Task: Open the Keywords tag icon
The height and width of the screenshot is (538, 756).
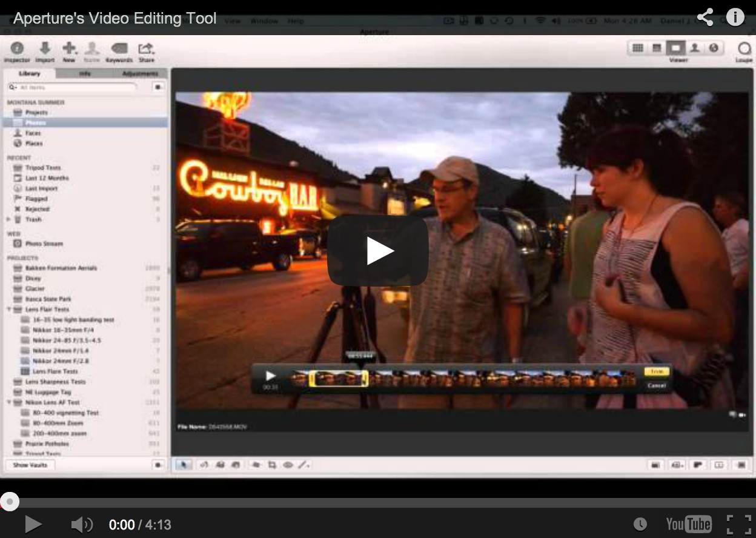Action: pyautogui.click(x=119, y=51)
